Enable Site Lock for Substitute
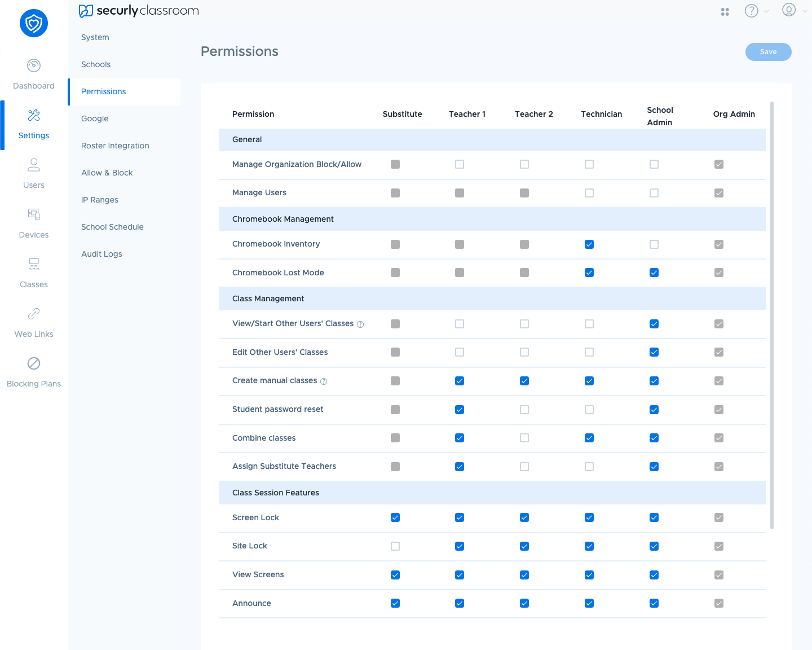Screen dimensions: 812x650 click(395, 546)
